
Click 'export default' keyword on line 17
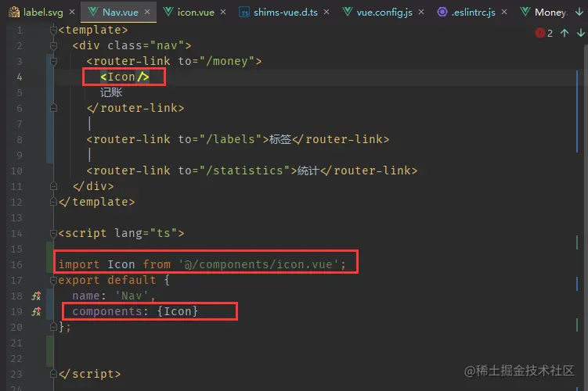(107, 280)
